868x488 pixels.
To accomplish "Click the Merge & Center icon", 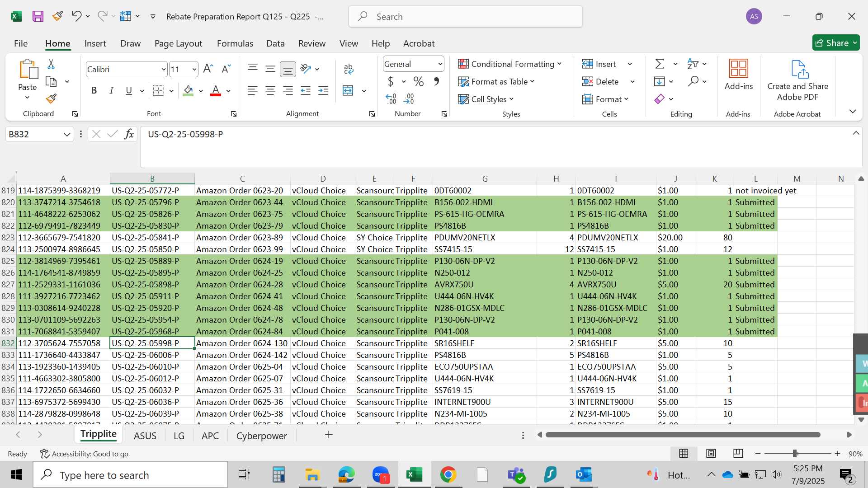I will [x=348, y=91].
